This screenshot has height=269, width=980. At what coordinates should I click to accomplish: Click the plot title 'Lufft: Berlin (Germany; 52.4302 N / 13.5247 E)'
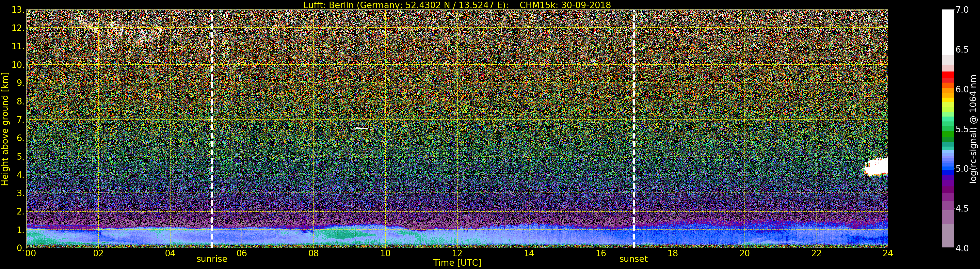(406, 5)
